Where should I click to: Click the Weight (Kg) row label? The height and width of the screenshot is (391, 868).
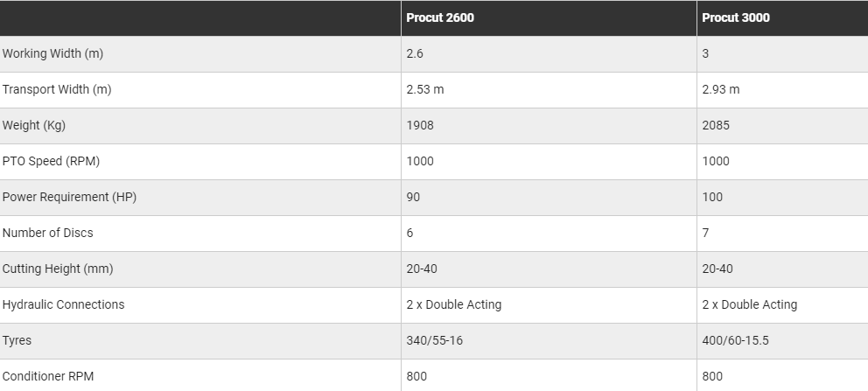[x=34, y=125]
